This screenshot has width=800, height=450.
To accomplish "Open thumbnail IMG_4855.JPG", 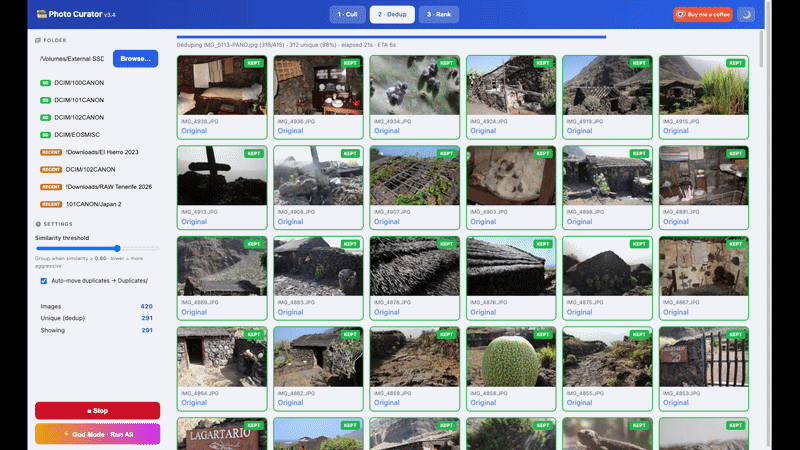I will point(608,357).
